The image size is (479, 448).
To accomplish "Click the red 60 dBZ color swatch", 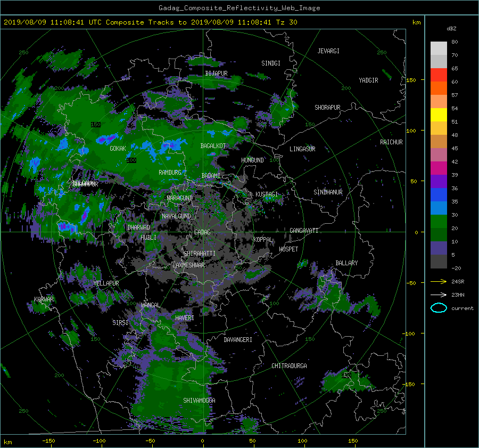I will pos(439,75).
